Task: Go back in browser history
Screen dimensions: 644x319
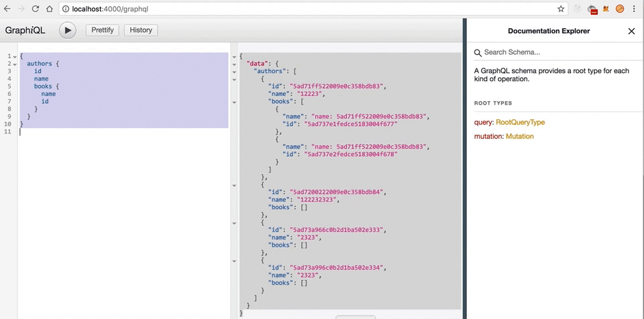Action: (x=7, y=9)
